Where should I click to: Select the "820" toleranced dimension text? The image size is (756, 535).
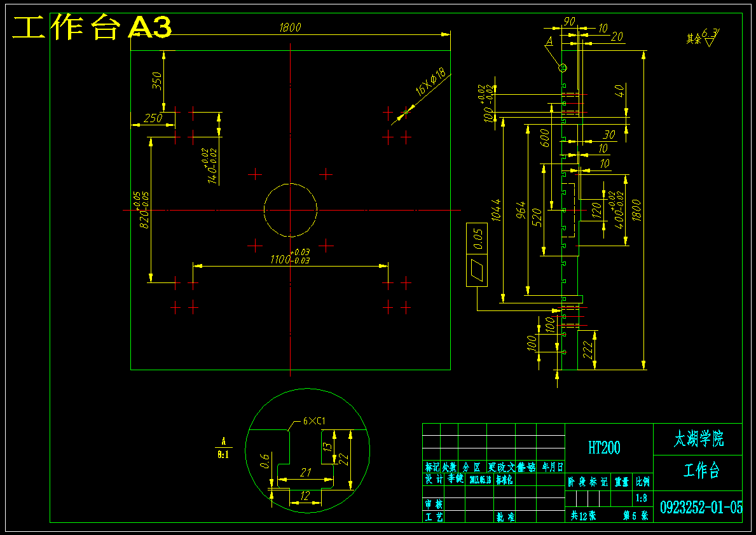141,210
